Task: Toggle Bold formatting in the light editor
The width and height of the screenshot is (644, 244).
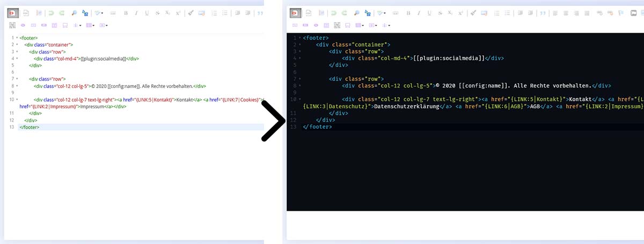Action: pyautogui.click(x=126, y=12)
